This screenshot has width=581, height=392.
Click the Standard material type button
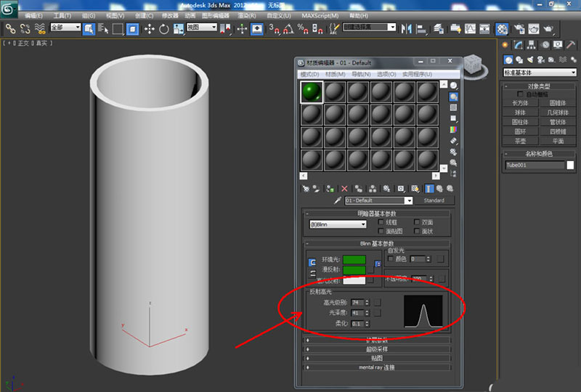[434, 200]
